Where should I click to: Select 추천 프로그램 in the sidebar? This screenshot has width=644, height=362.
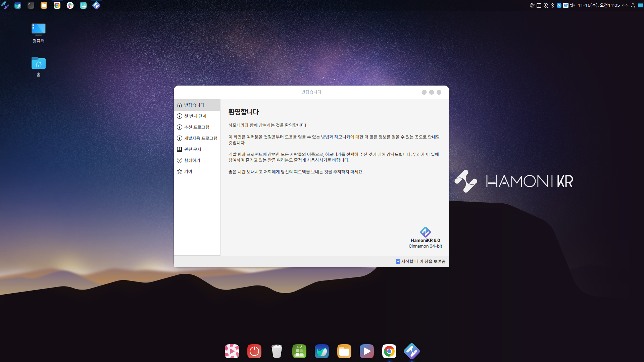(196, 127)
